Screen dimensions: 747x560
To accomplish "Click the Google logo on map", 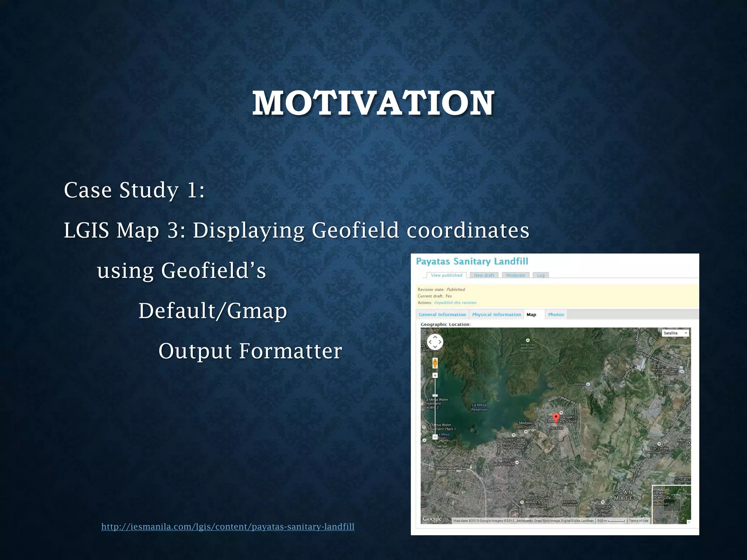I will coord(432,518).
